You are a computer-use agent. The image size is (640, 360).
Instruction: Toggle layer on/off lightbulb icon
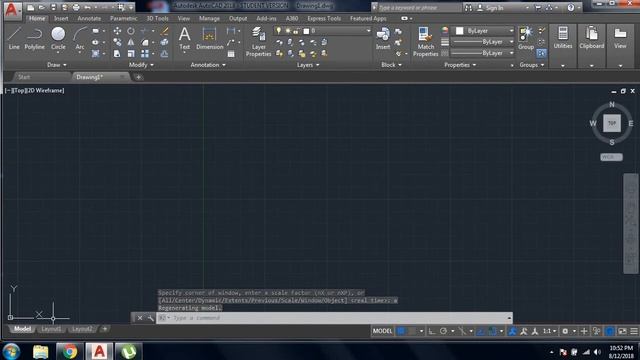tap(279, 31)
